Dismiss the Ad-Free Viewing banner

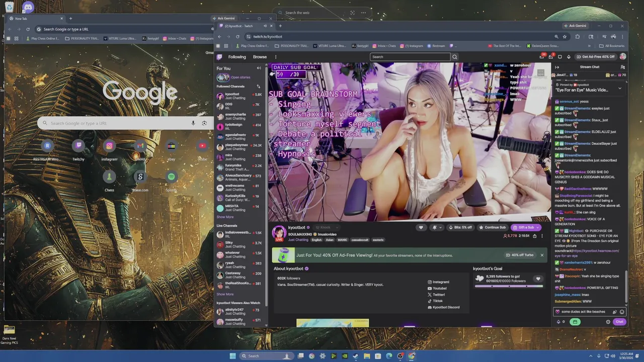click(x=542, y=255)
